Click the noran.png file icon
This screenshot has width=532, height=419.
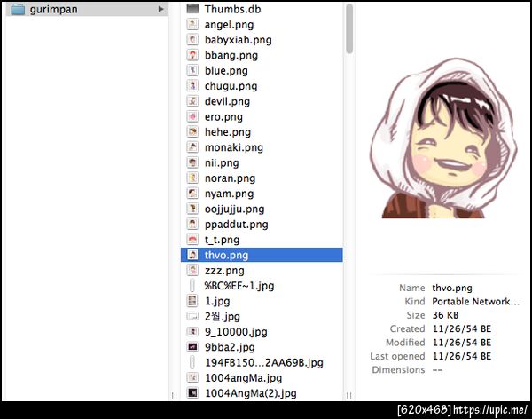click(x=192, y=178)
